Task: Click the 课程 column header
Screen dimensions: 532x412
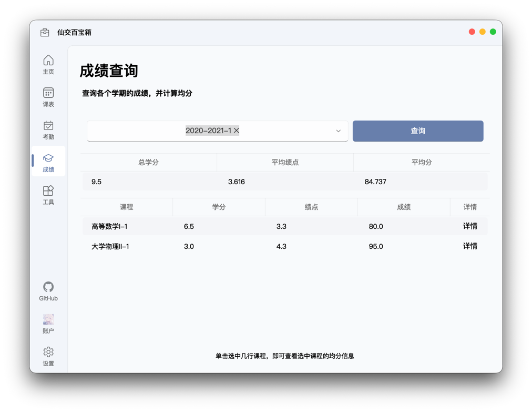Action: [126, 207]
